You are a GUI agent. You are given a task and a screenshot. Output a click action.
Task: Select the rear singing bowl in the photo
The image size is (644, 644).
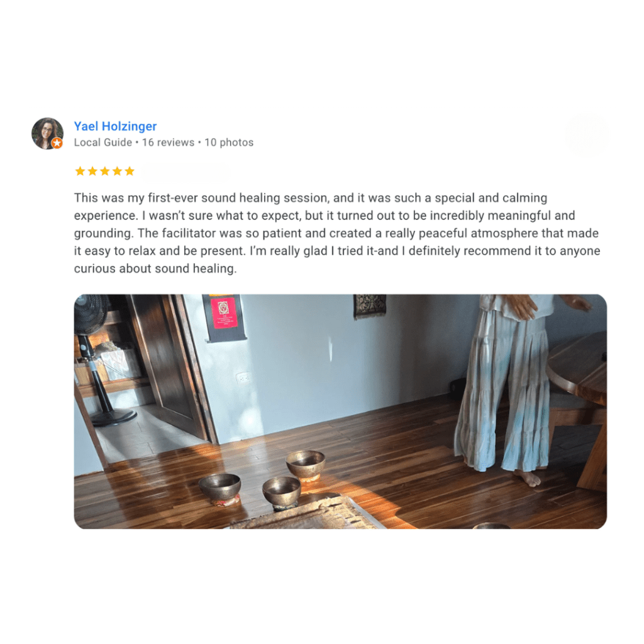306,465
